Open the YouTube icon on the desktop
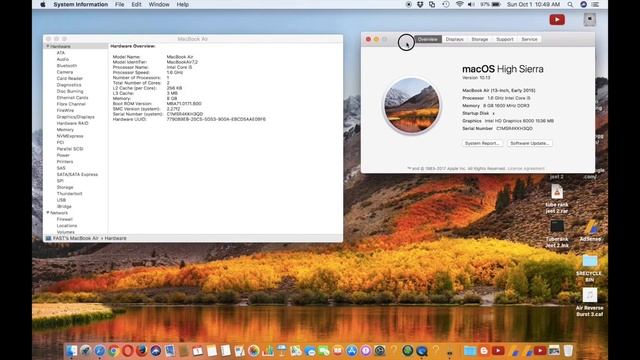 (x=557, y=20)
